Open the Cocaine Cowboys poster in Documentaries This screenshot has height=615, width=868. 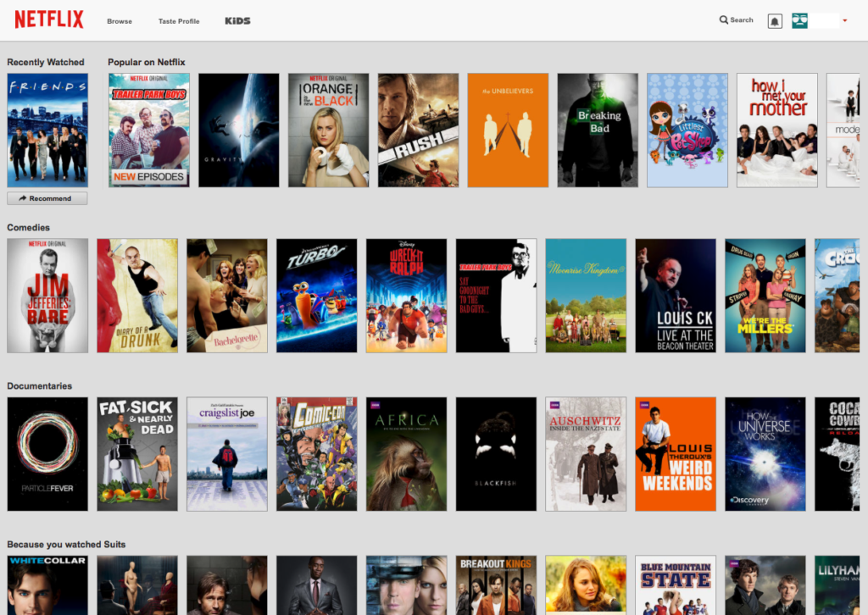click(x=837, y=454)
